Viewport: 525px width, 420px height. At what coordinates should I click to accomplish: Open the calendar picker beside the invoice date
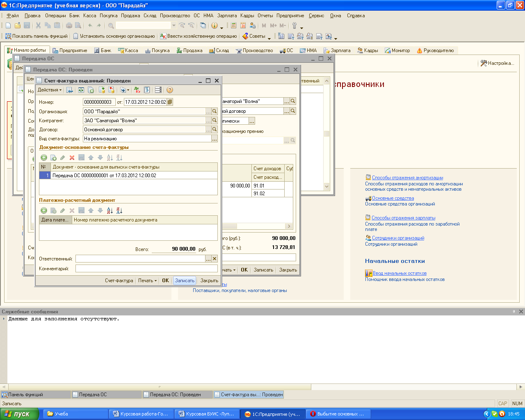[170, 102]
